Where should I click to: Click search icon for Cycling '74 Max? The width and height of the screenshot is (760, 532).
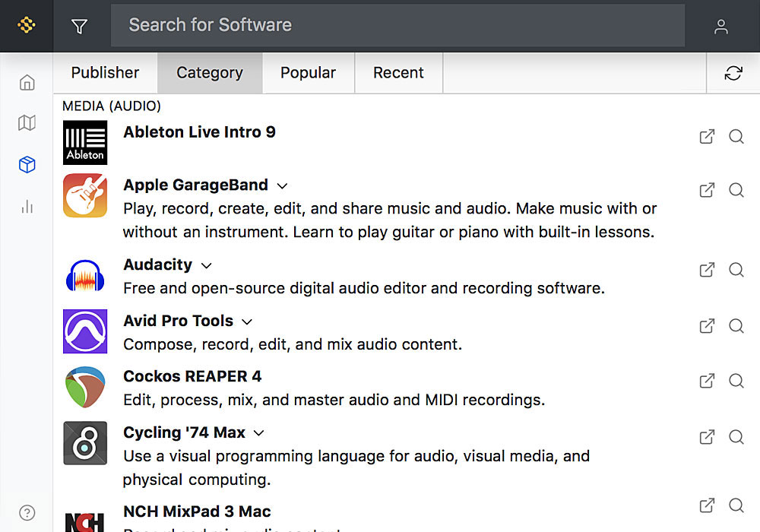point(736,437)
